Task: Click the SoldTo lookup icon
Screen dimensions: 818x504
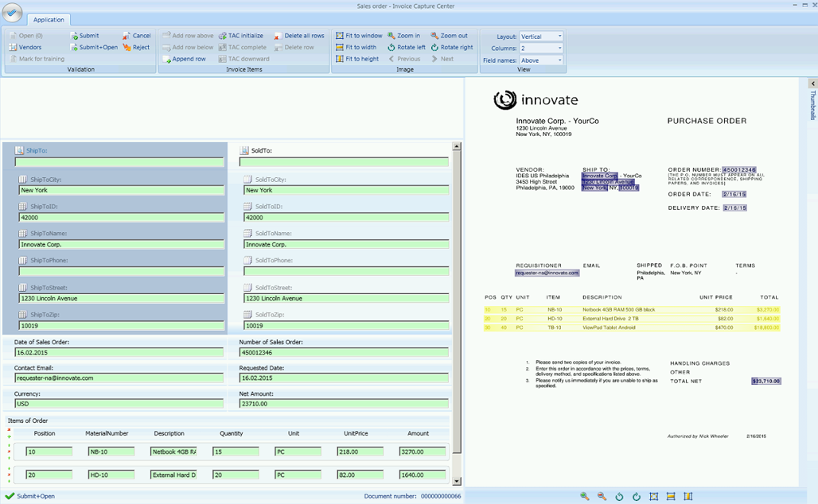Action: click(x=244, y=150)
